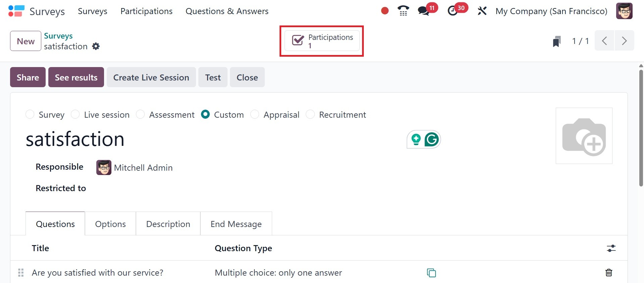644x283 pixels.
Task: Open the chat messages icon
Action: 424,11
